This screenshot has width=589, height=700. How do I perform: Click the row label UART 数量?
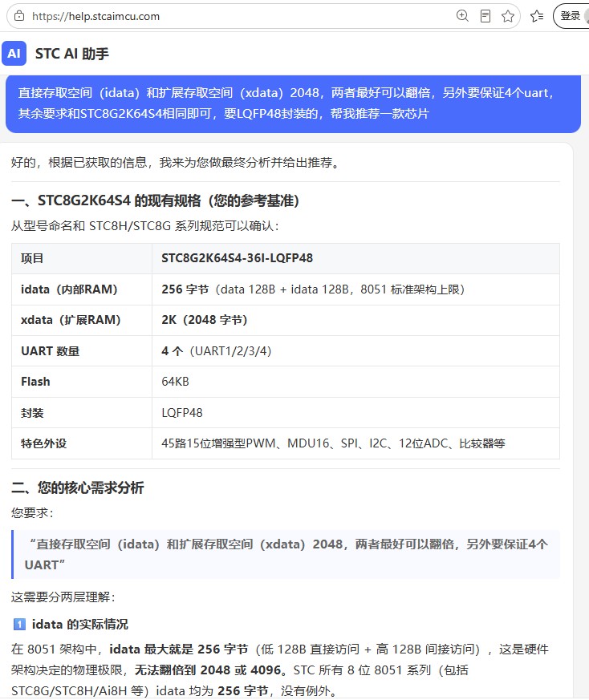click(x=82, y=351)
